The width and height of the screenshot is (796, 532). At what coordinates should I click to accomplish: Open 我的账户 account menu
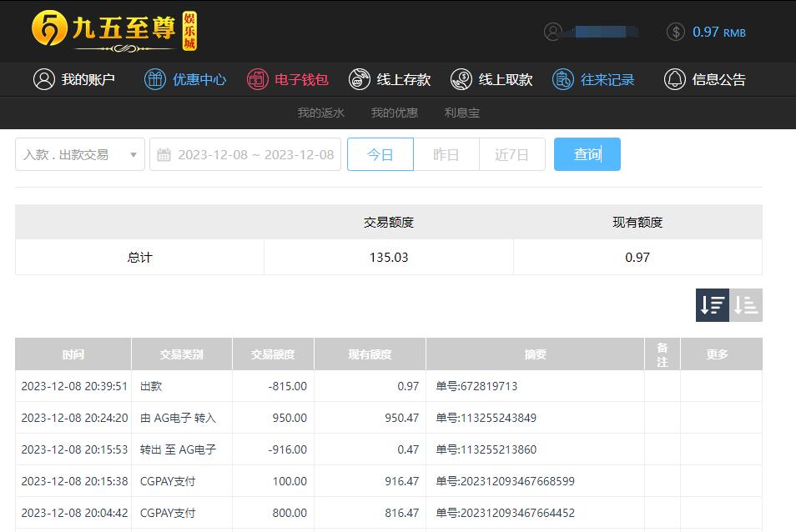[x=74, y=79]
